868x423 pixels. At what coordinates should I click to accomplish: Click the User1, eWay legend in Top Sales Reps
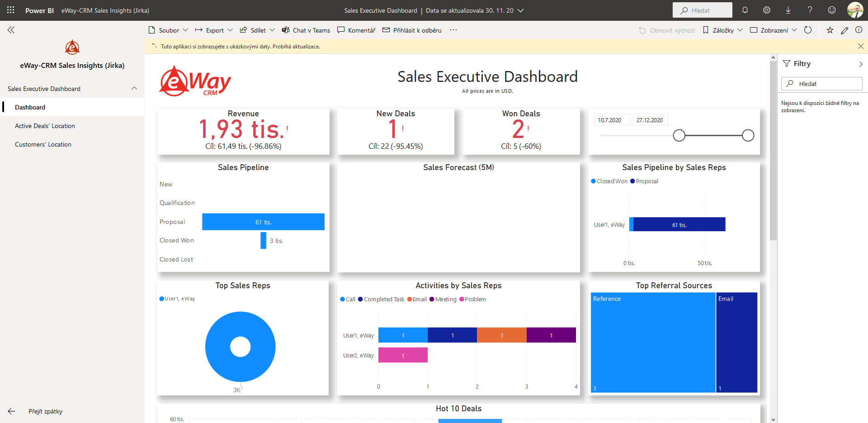click(177, 299)
